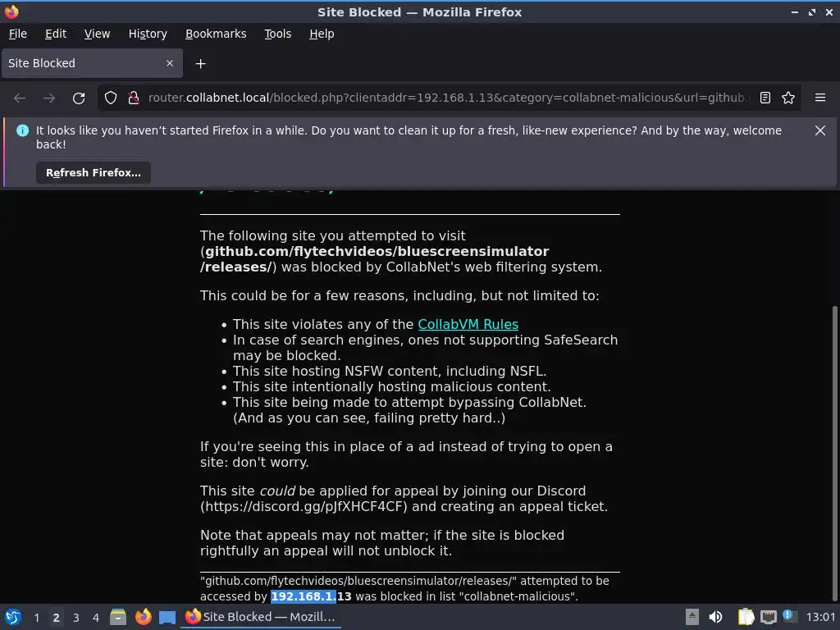Viewport: 840px width, 630px height.
Task: Open the Tools menu
Action: pyautogui.click(x=277, y=34)
